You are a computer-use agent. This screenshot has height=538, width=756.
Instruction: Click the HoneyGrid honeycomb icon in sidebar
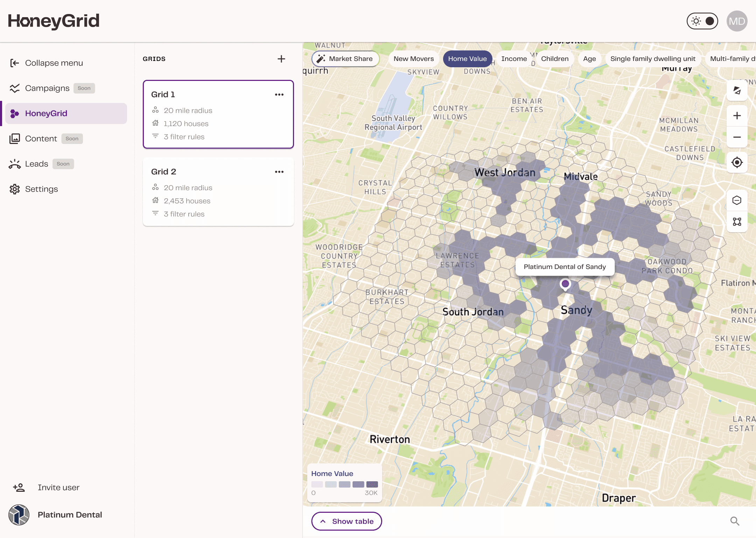15,113
